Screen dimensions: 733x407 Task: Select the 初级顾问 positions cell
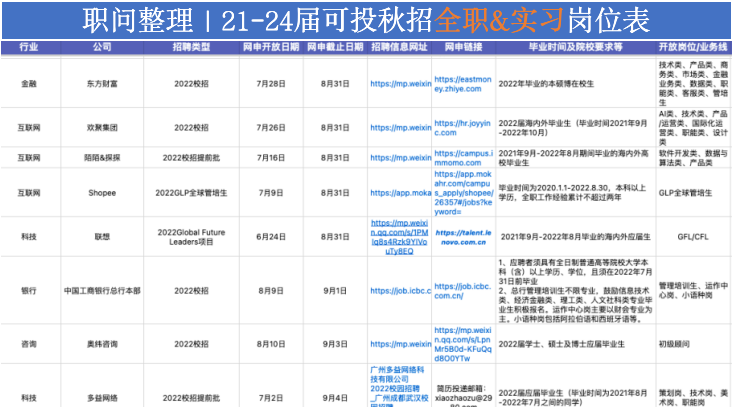tap(693, 344)
